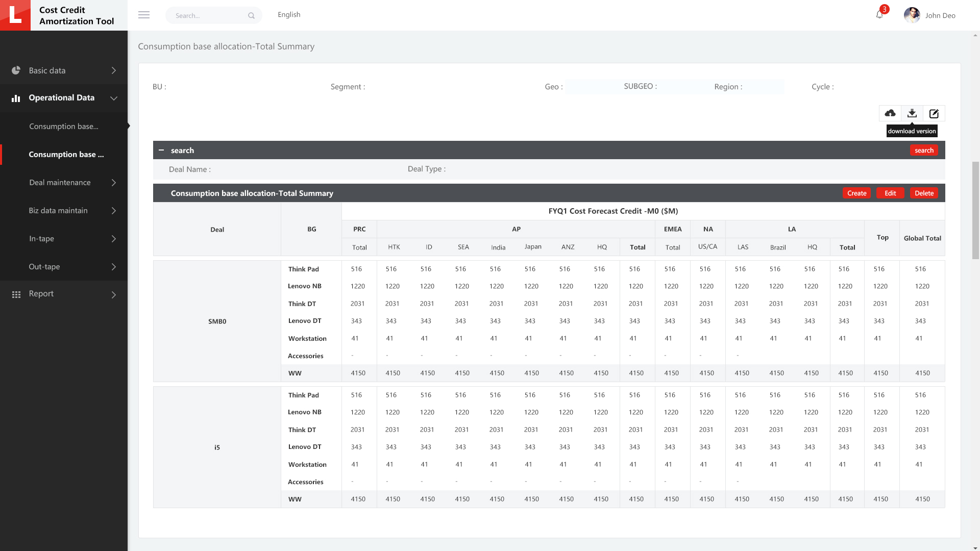This screenshot has height=551, width=980.
Task: Click the FYQ1 Cost Forecast Credit header
Action: [x=613, y=211]
